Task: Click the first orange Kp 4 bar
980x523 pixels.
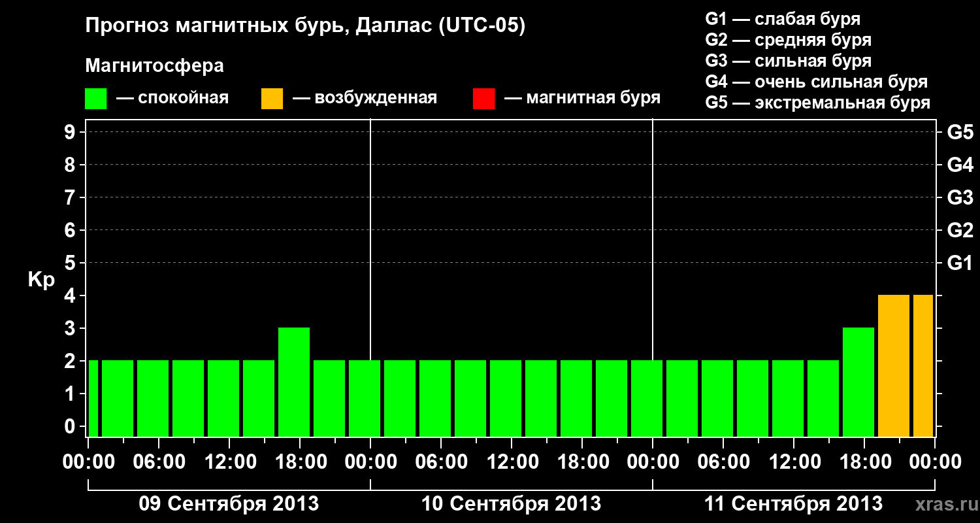Action: coord(894,365)
